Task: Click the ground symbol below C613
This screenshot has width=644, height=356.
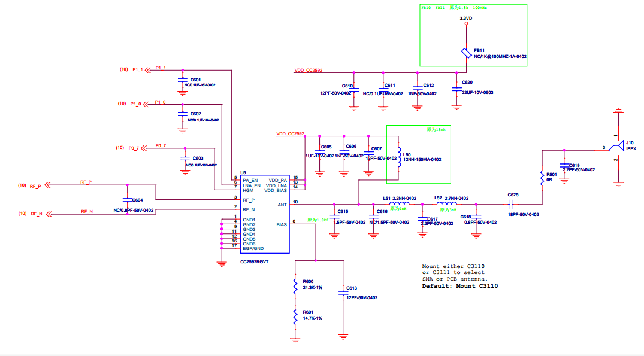Action: pos(343,337)
